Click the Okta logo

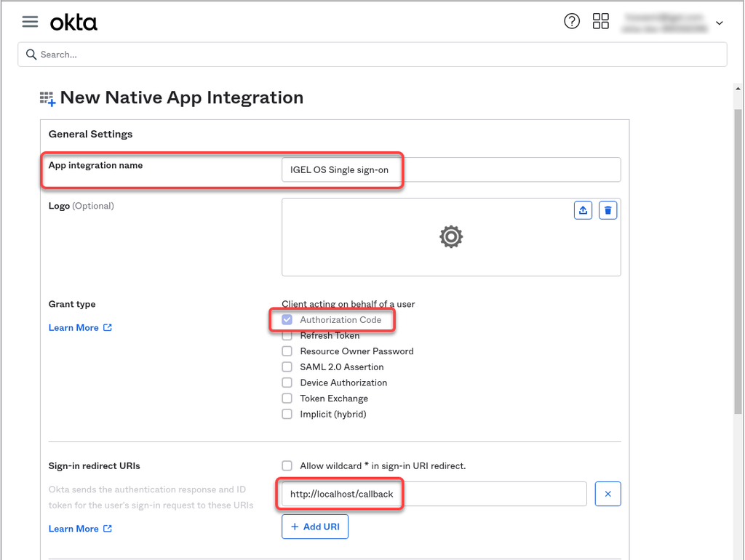coord(73,23)
